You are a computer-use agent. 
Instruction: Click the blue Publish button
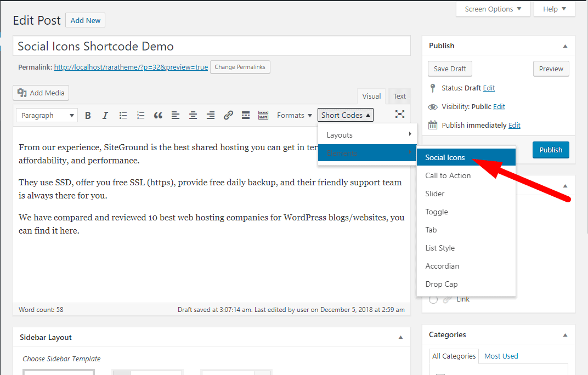551,150
